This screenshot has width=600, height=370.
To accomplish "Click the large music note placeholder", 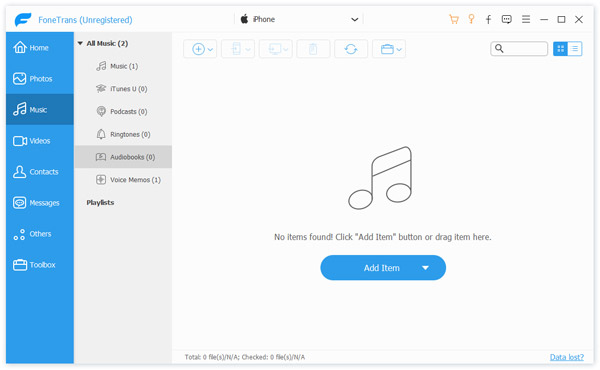I will pyautogui.click(x=380, y=178).
